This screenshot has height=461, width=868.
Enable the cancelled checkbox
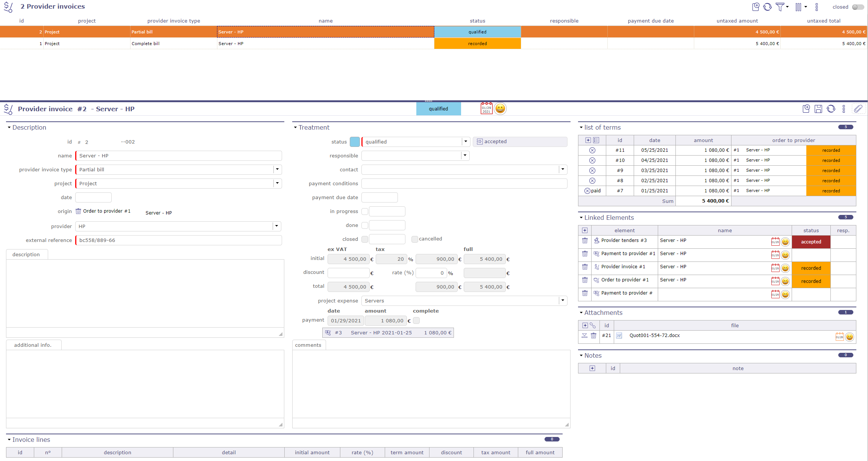(414, 239)
